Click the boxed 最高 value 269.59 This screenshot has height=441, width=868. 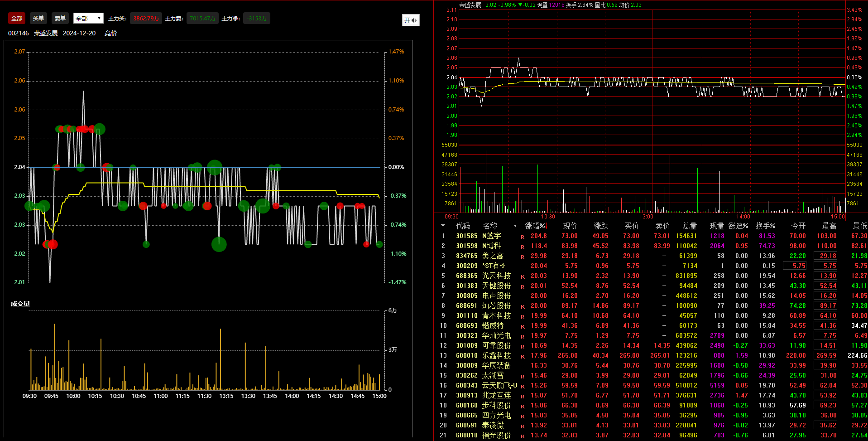pos(825,355)
